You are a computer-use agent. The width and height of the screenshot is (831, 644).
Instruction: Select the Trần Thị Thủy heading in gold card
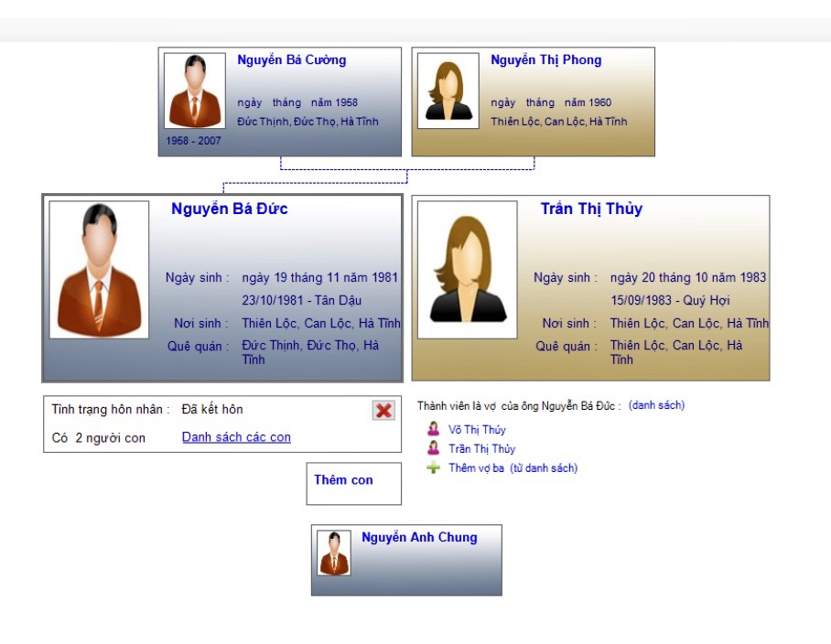coord(591,209)
